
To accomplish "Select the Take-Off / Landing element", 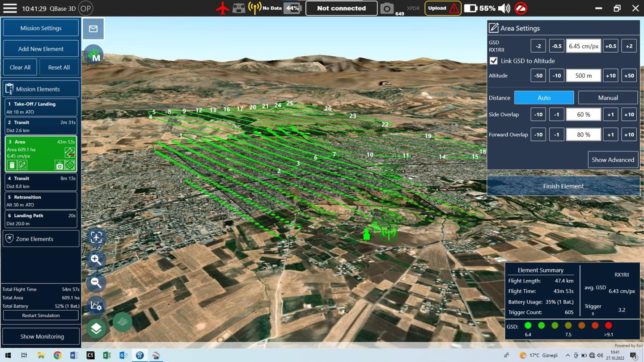I will [x=41, y=108].
